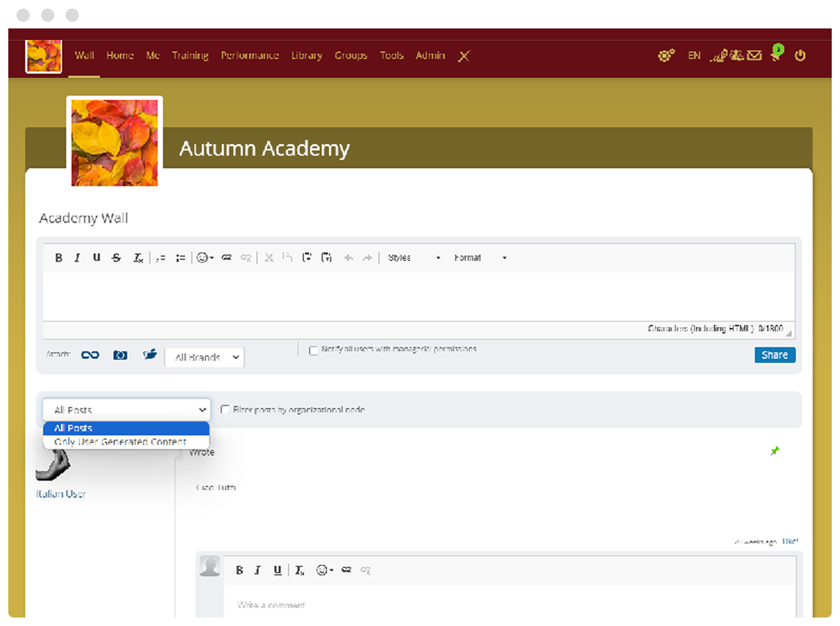Open the Format dropdown in editor toolbar
The height and width of the screenshot is (626, 840).
tap(480, 258)
